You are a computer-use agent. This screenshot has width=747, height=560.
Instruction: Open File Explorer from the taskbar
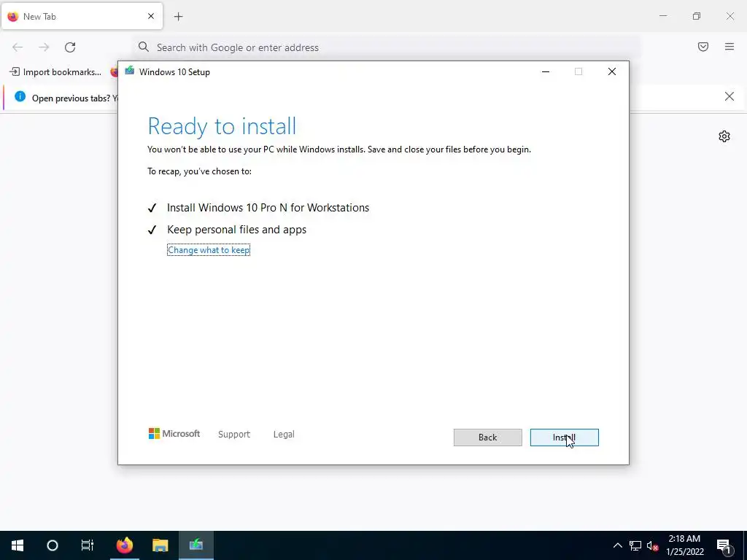pos(160,545)
